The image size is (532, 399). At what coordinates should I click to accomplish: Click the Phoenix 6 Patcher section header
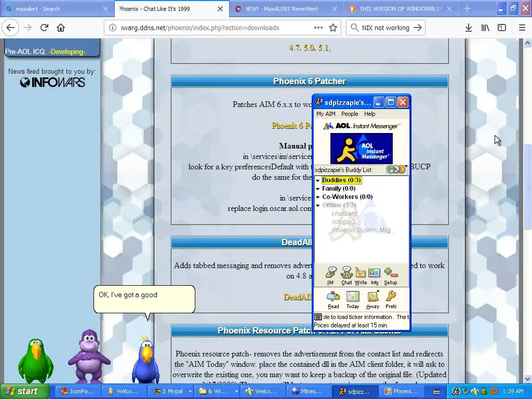(310, 82)
